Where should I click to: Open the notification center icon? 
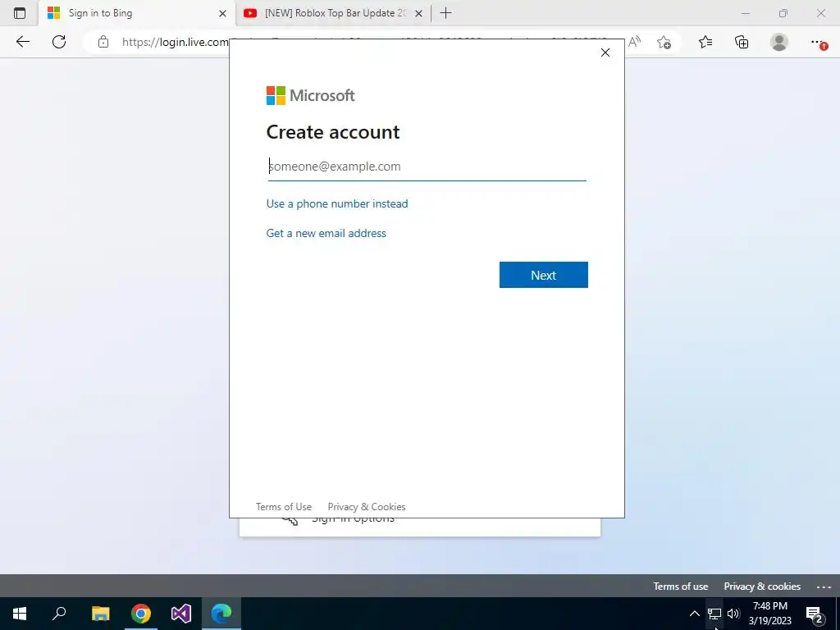click(815, 614)
